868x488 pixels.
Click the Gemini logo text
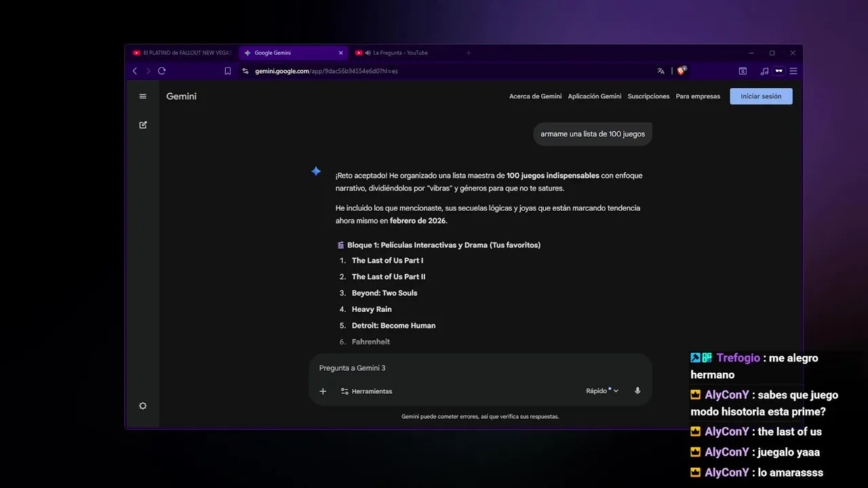181,96
